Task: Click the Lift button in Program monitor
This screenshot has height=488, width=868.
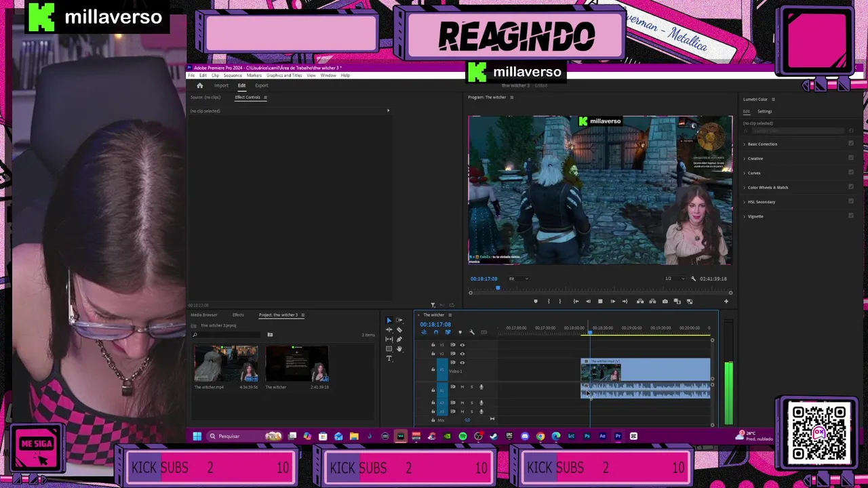Action: tap(640, 301)
